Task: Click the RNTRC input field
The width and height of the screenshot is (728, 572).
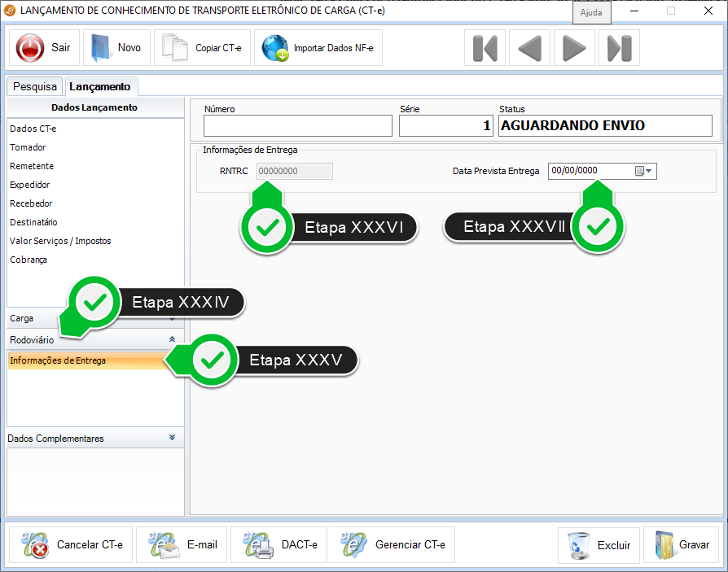Action: point(294,171)
